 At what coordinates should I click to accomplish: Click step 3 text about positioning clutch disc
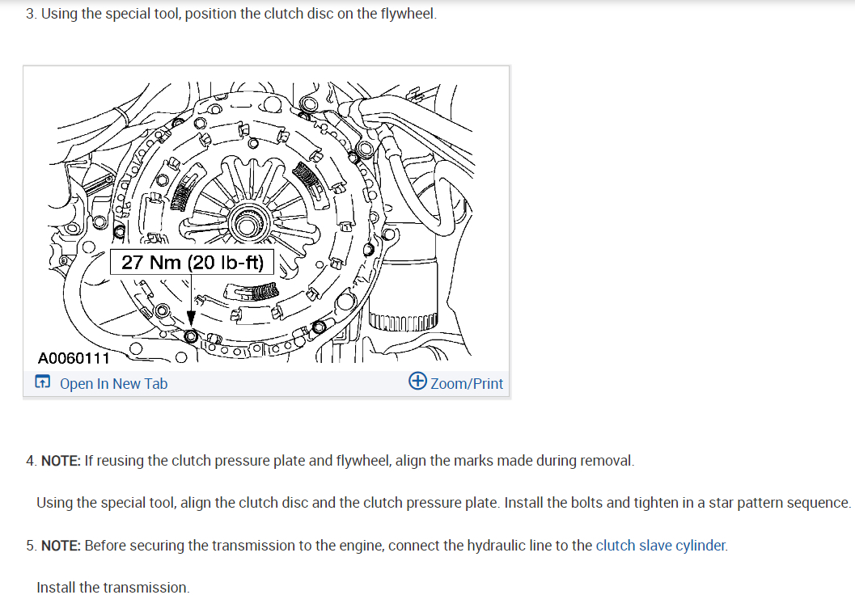(231, 14)
